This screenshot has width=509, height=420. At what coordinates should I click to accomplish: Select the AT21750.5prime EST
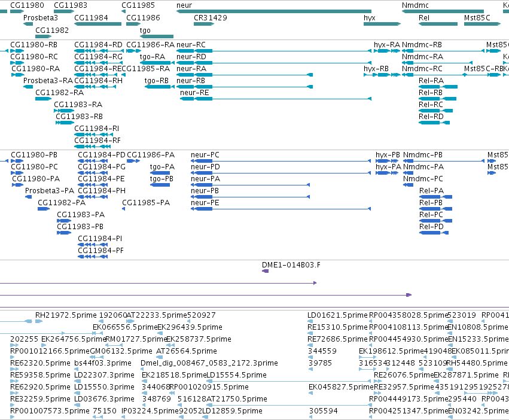coord(289,405)
